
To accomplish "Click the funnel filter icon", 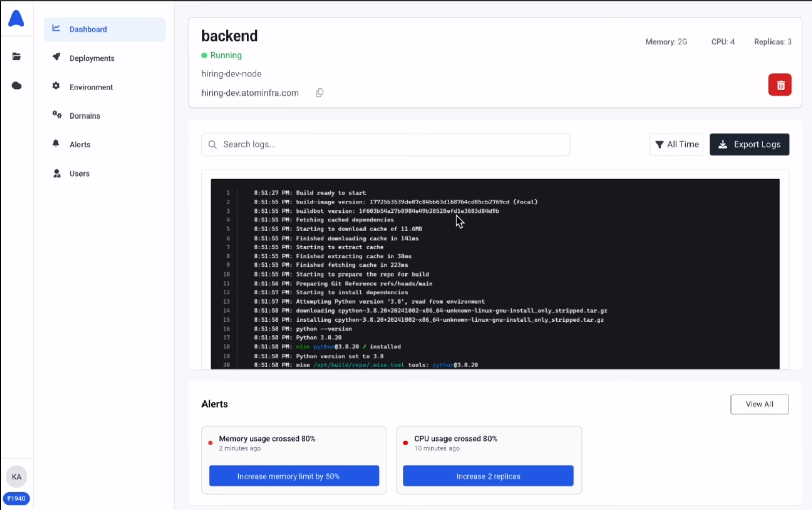I will tap(659, 145).
